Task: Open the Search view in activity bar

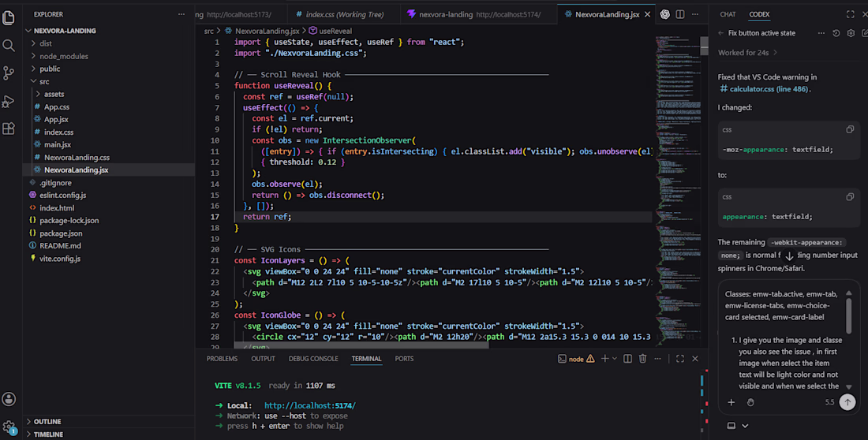Action: [x=9, y=46]
